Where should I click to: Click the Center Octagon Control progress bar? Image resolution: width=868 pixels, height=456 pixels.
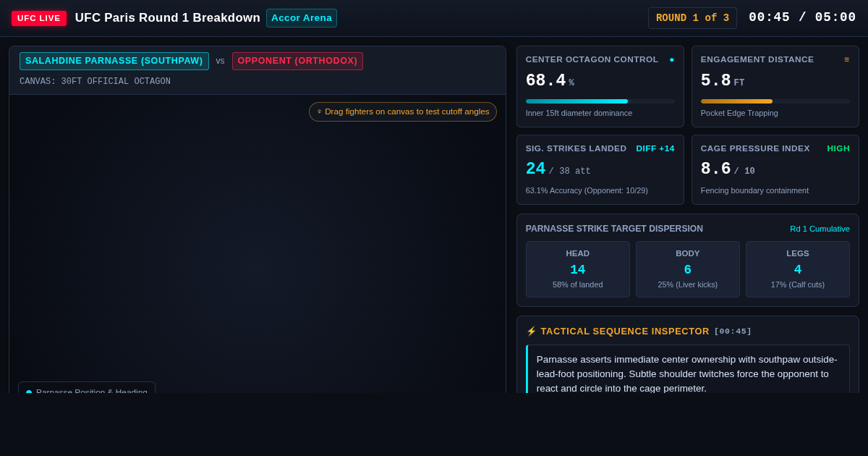coord(600,101)
